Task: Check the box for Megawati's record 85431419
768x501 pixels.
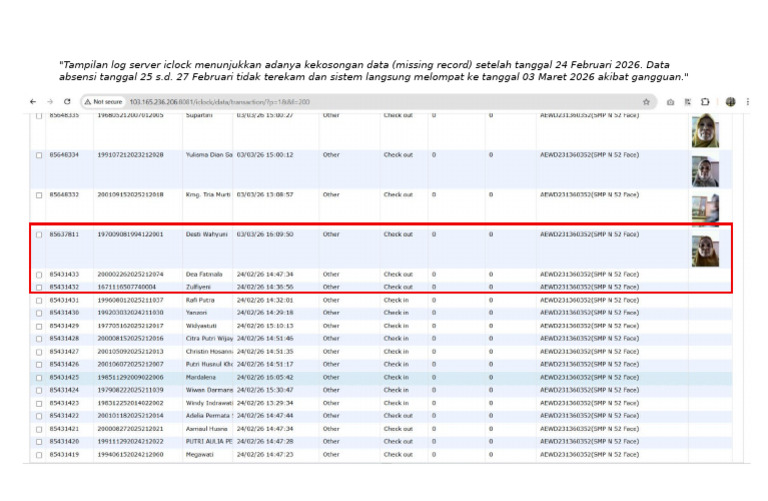Action: click(39, 455)
